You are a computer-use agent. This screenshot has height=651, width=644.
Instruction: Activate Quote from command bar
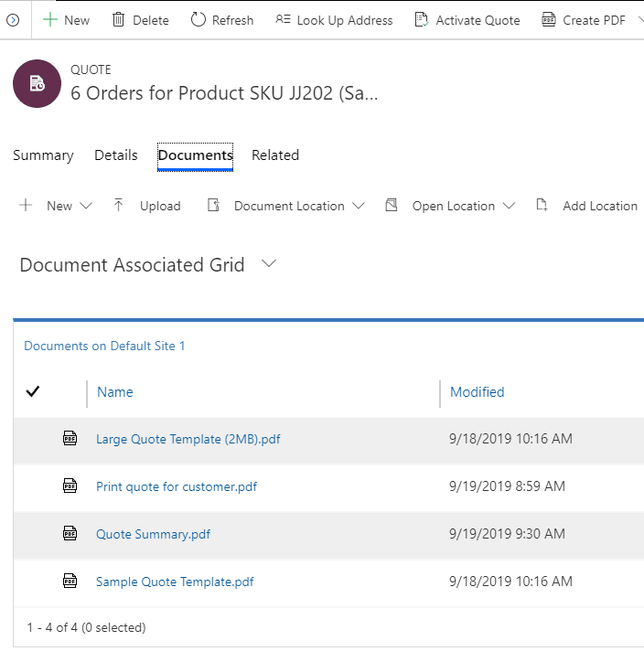point(467,20)
